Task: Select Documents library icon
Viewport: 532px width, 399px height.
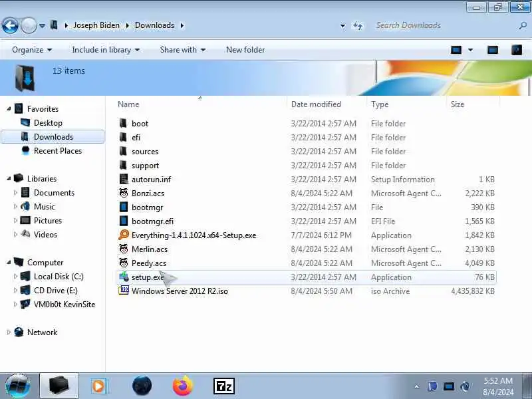Action: [x=25, y=192]
